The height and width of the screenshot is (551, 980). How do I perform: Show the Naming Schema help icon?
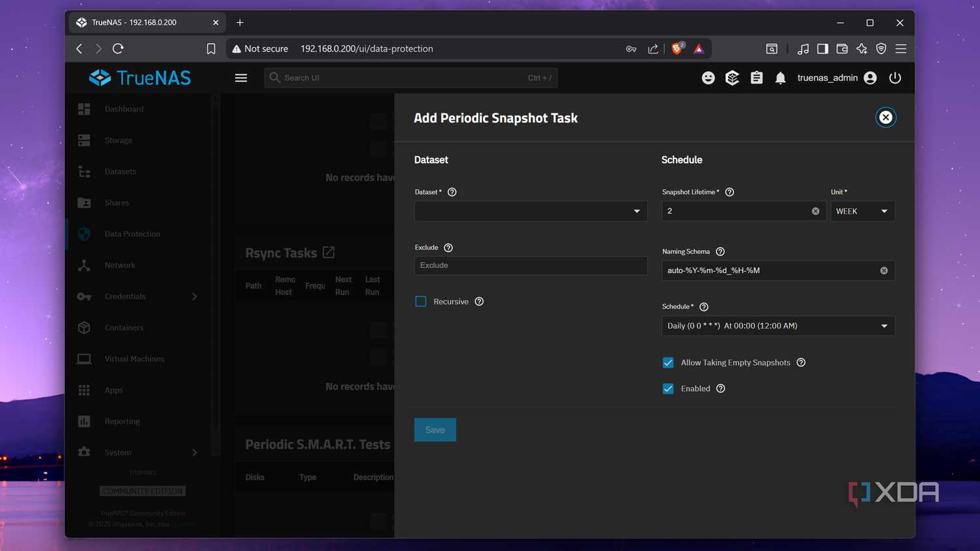[x=720, y=251]
